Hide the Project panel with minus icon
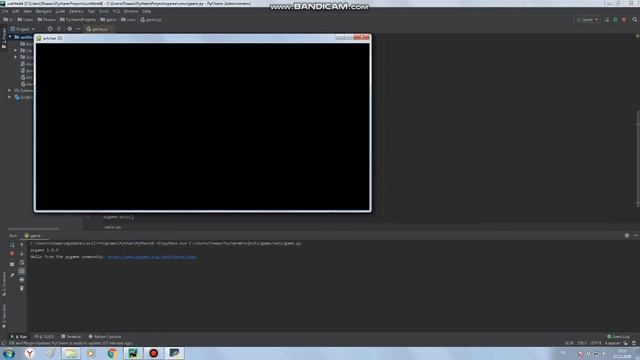 [78, 29]
